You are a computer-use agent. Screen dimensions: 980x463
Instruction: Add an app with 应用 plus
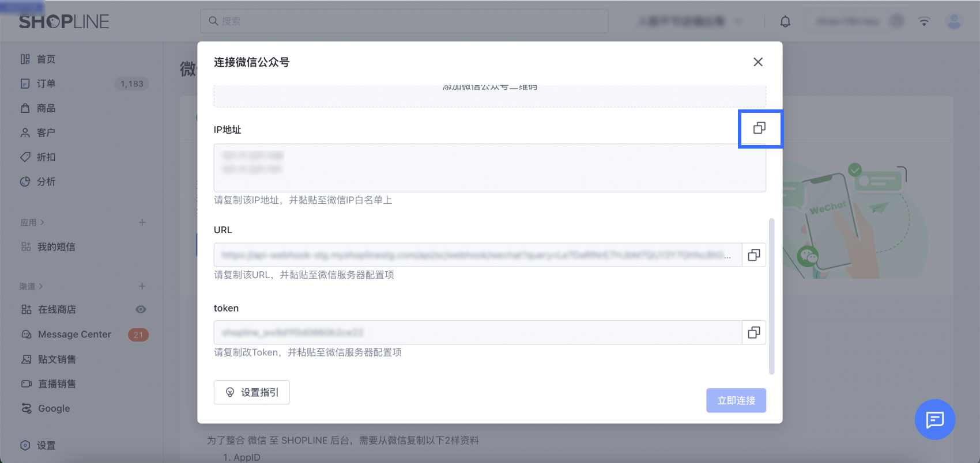click(x=142, y=222)
